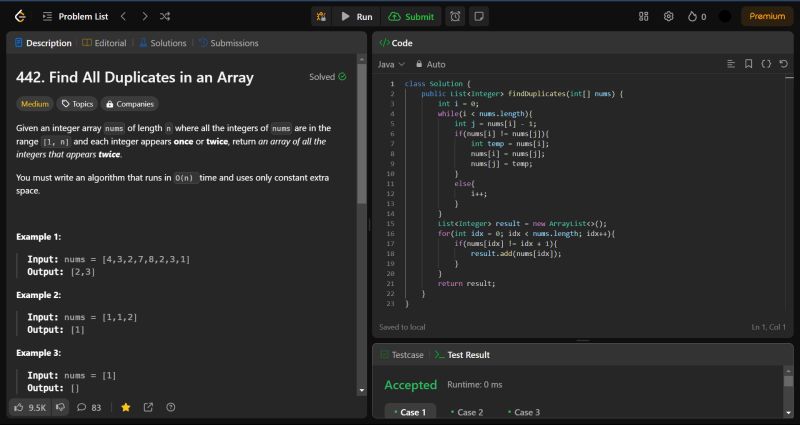Toggle the star favorite for this problem
Viewport: 800px width, 425px height.
(x=125, y=407)
